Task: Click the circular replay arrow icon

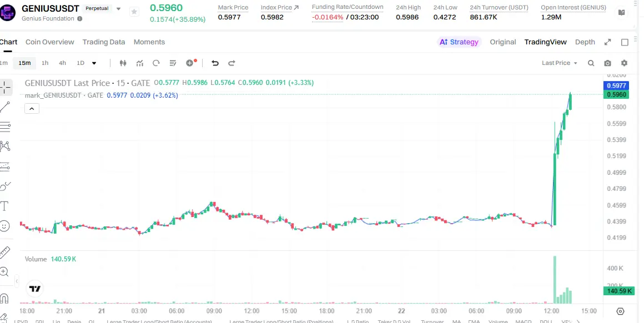Action: (156, 63)
